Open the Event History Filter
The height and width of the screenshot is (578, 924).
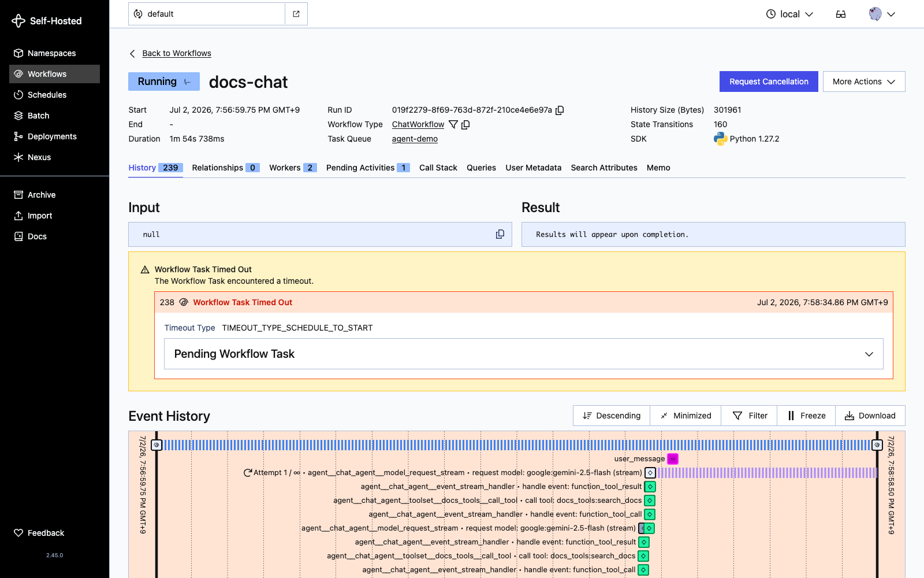(750, 416)
